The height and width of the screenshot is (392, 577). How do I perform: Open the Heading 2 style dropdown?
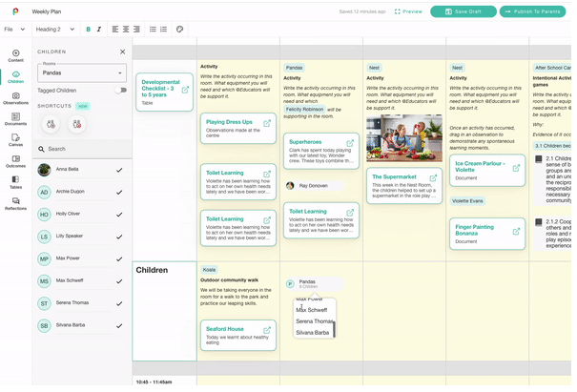pos(55,30)
